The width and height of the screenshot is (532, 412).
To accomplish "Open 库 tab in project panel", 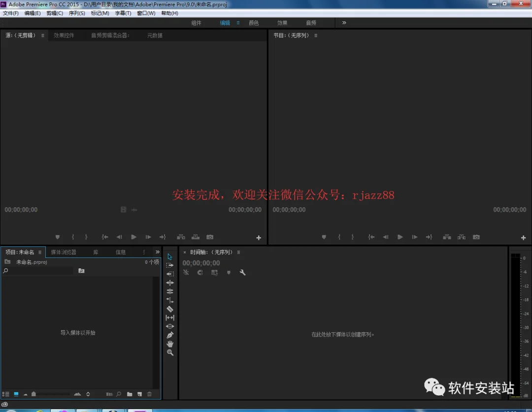I will (x=96, y=252).
